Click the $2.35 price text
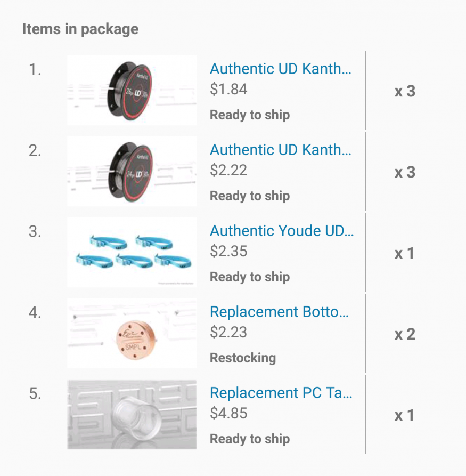This screenshot has width=466, height=476. [228, 251]
